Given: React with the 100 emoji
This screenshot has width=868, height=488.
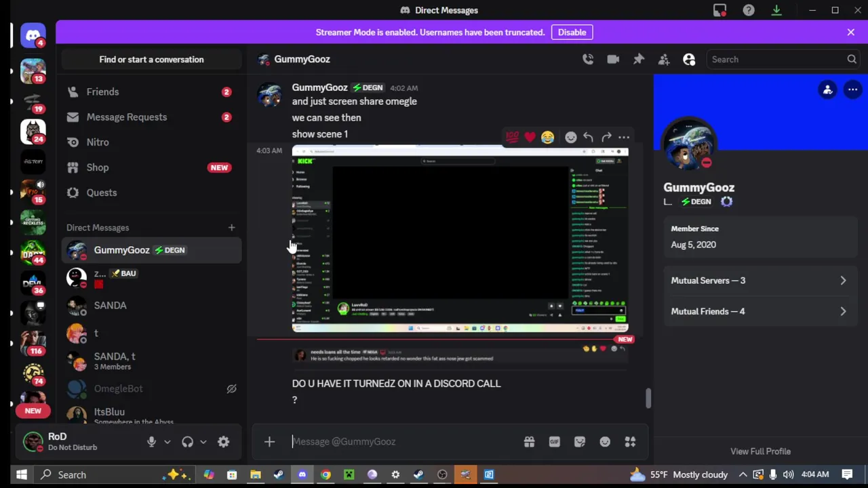Looking at the screenshot, I should (512, 138).
